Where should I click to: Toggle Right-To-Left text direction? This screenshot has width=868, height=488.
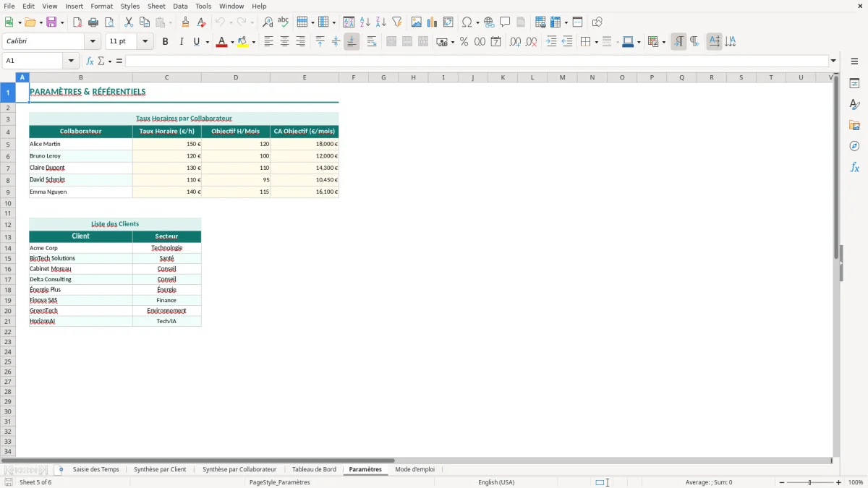pos(694,42)
